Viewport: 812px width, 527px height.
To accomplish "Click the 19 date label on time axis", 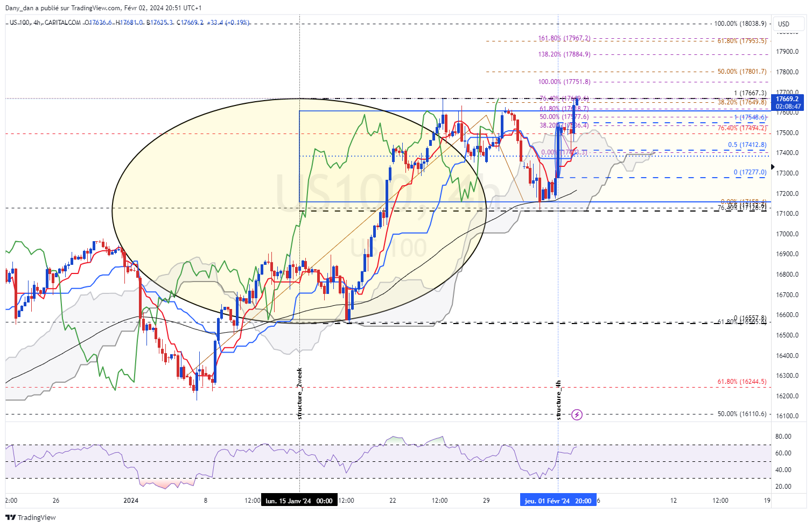I will point(767,501).
